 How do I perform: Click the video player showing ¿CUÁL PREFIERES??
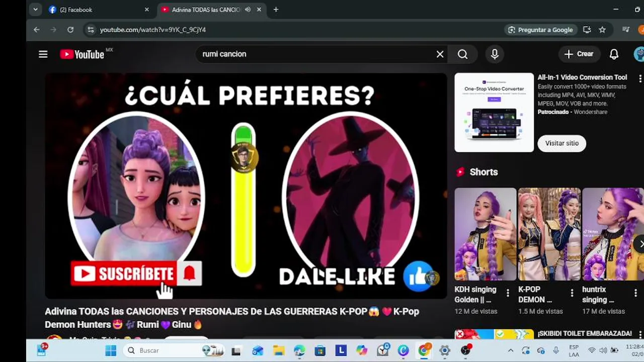[246, 186]
